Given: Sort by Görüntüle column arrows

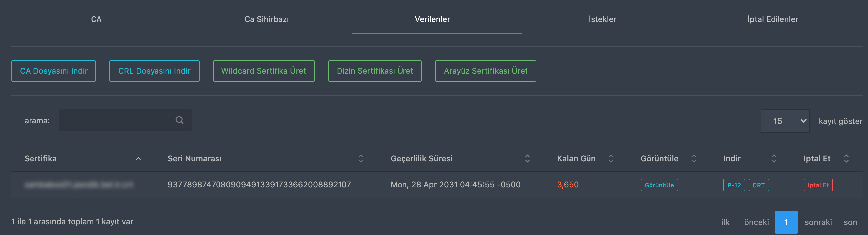Looking at the screenshot, I should click(x=694, y=158).
